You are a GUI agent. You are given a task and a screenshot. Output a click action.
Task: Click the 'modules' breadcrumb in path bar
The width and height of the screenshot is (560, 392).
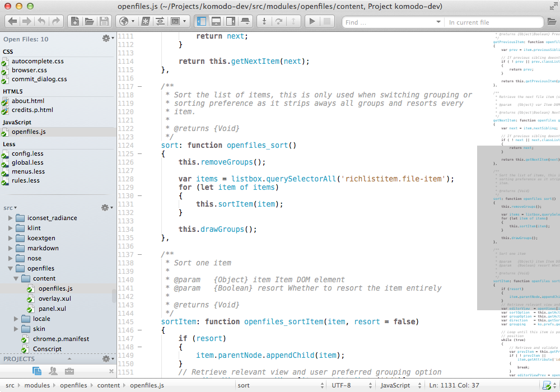pos(36,385)
